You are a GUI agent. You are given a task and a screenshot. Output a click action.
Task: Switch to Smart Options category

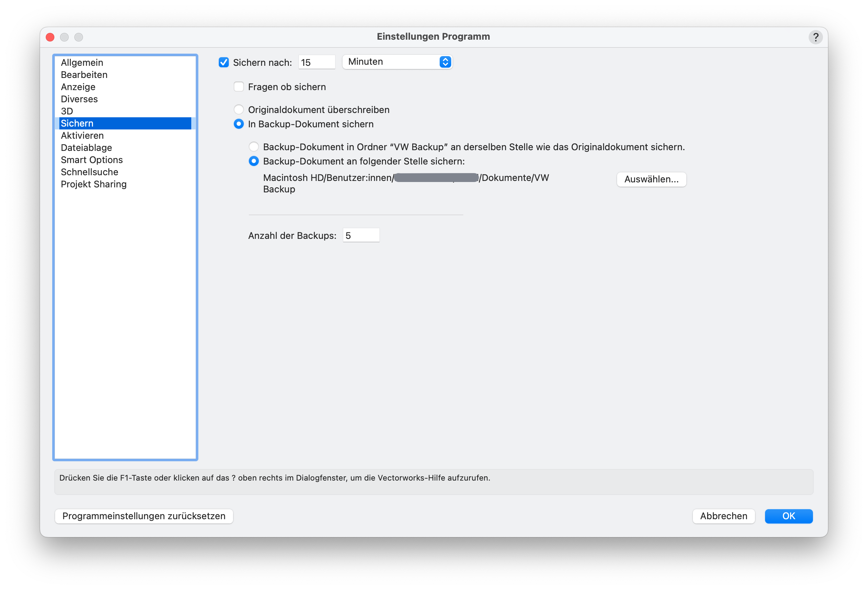pos(92,160)
